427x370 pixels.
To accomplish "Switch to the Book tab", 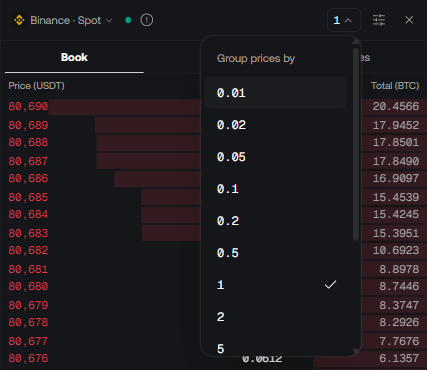I will coord(74,57).
